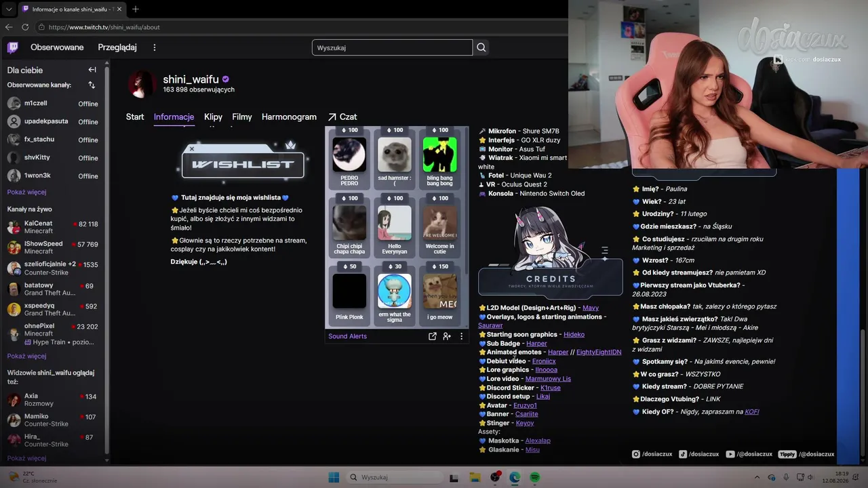Open the KaiCenat live channel

[x=53, y=227]
